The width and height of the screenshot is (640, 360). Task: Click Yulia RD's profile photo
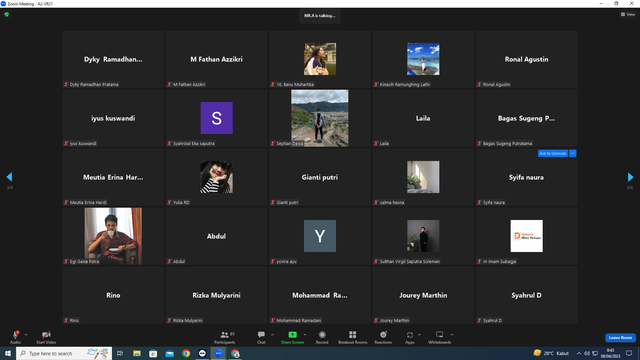217,177
